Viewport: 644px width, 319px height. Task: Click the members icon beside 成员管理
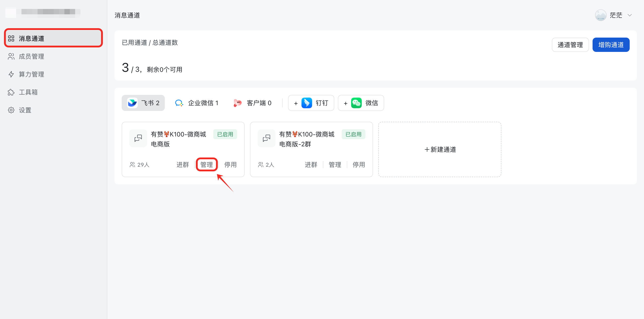[x=11, y=56]
